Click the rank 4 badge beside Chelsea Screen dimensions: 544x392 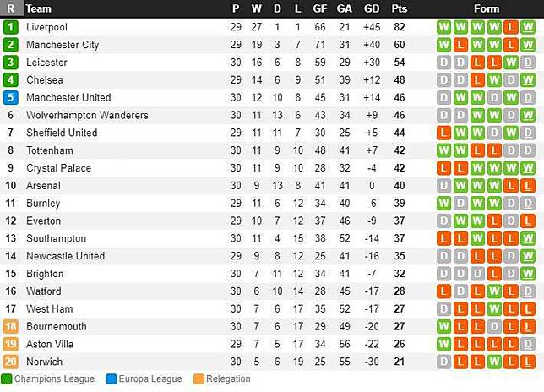coord(10,79)
